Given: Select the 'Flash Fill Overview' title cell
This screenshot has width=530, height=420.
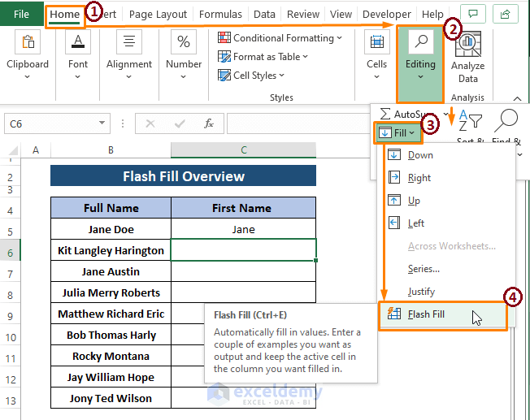Looking at the screenshot, I should pos(183,175).
